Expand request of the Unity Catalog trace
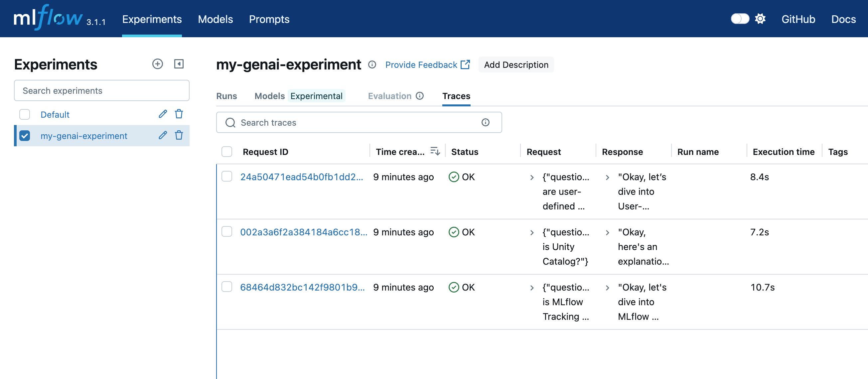 click(x=532, y=232)
